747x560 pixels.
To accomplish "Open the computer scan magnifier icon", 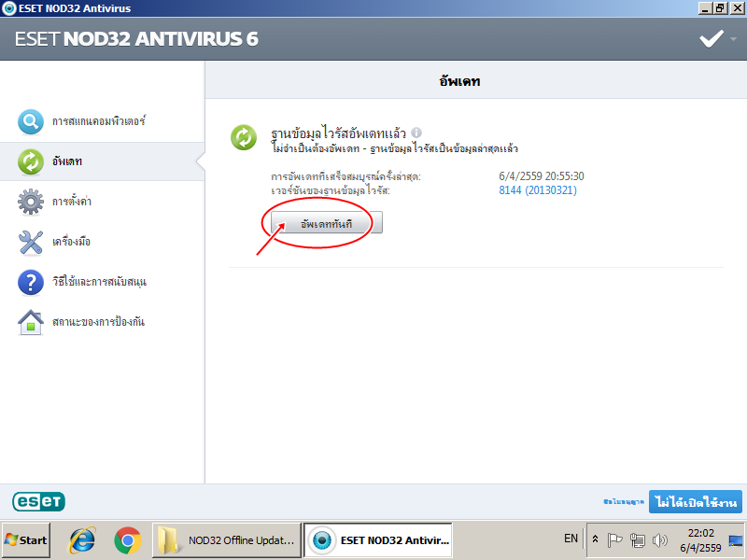I will (x=31, y=121).
